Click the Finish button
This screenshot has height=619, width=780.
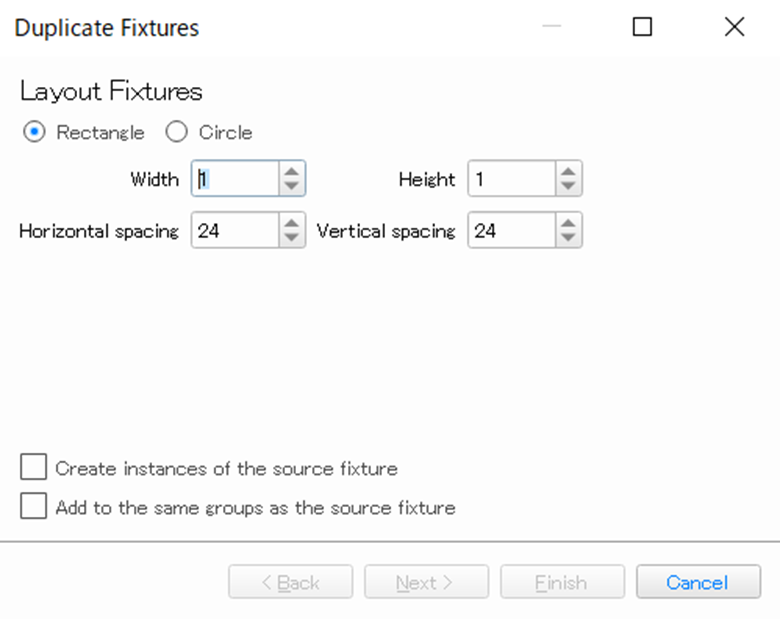562,582
